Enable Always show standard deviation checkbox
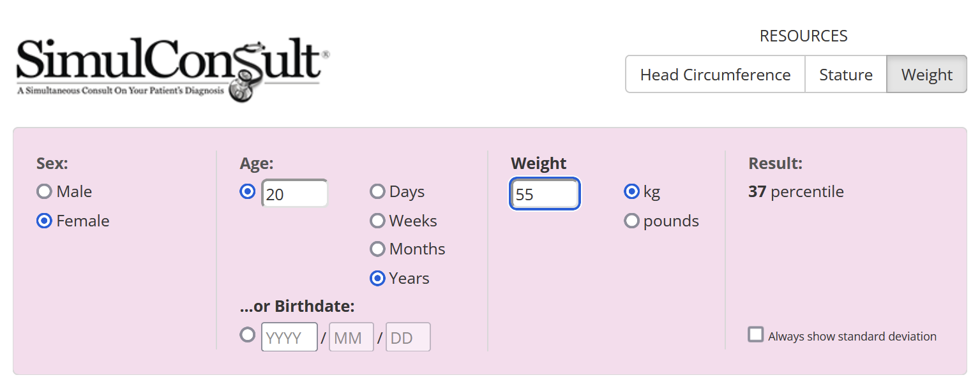The width and height of the screenshot is (980, 382). point(756,335)
